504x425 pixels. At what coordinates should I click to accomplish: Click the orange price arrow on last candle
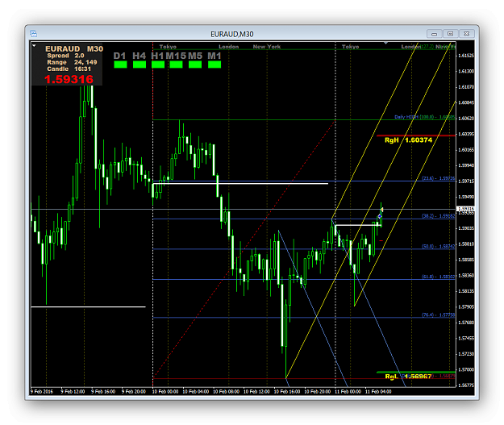(x=382, y=210)
